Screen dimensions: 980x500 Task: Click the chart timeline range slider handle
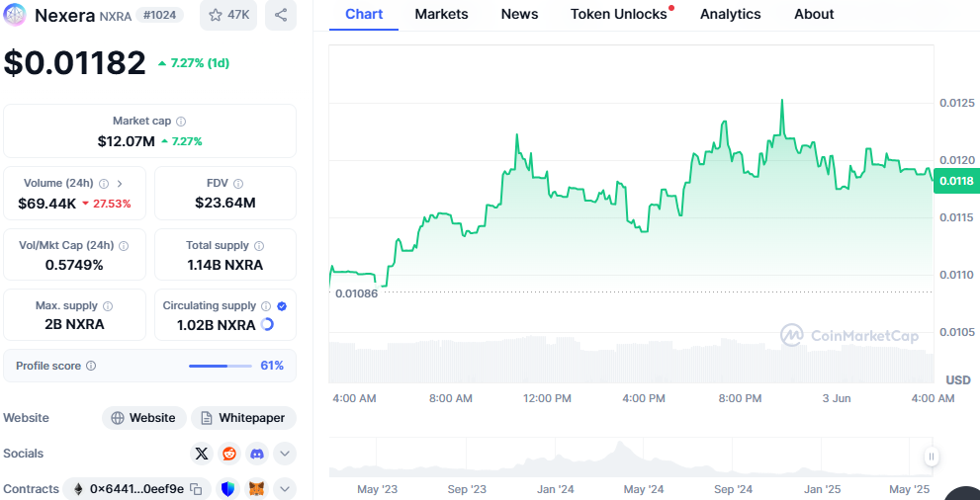(x=931, y=457)
